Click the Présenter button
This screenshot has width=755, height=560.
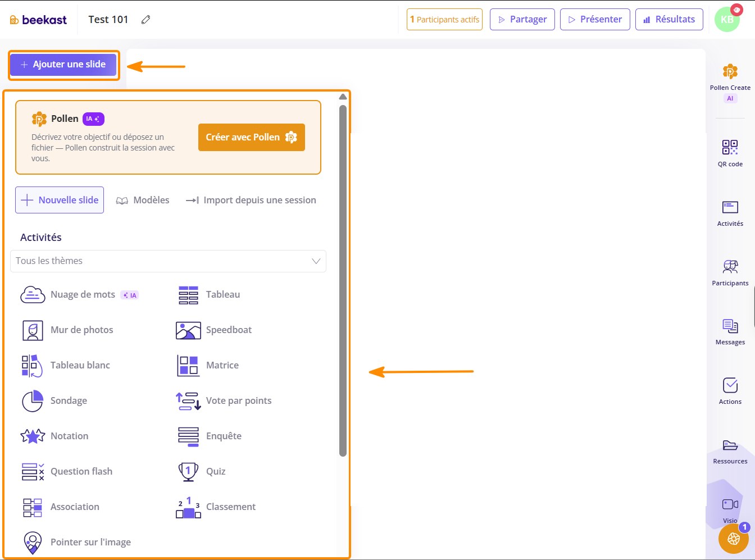595,20
